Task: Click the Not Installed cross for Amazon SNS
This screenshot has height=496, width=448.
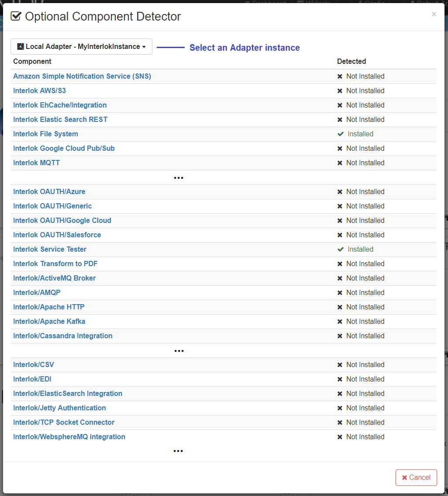Action: click(340, 76)
